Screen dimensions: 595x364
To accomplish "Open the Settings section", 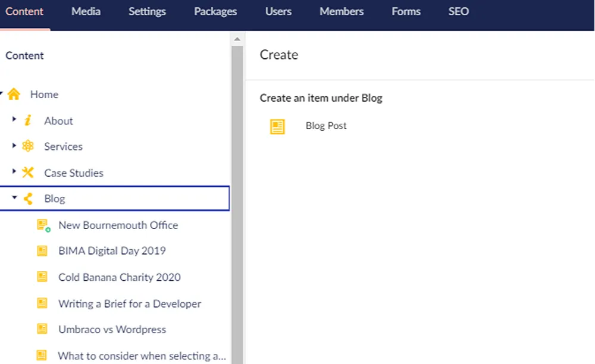I will coord(147,11).
